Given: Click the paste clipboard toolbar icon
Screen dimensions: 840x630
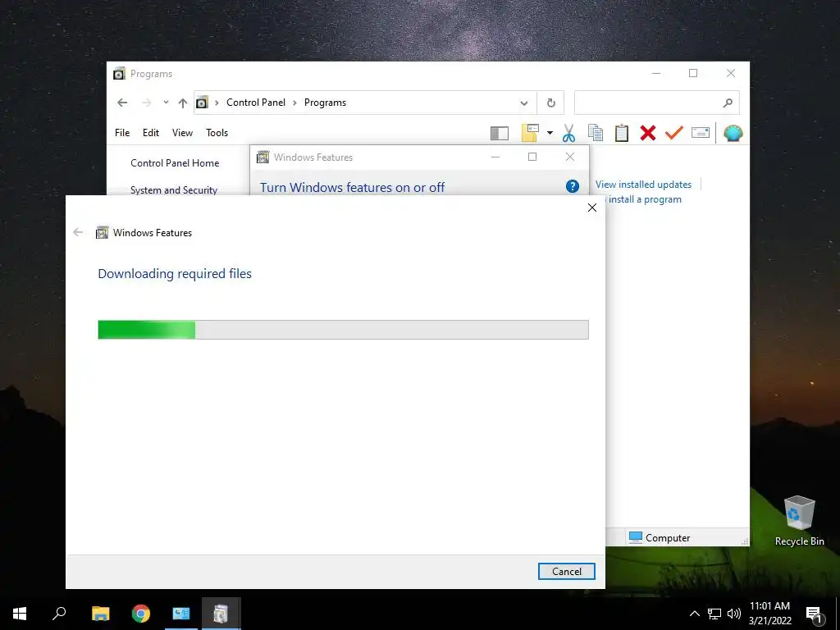Looking at the screenshot, I should [x=622, y=133].
